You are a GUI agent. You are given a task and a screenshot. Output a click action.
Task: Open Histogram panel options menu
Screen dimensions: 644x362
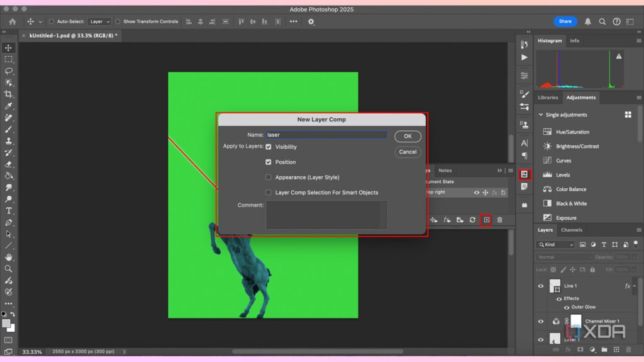click(x=639, y=41)
